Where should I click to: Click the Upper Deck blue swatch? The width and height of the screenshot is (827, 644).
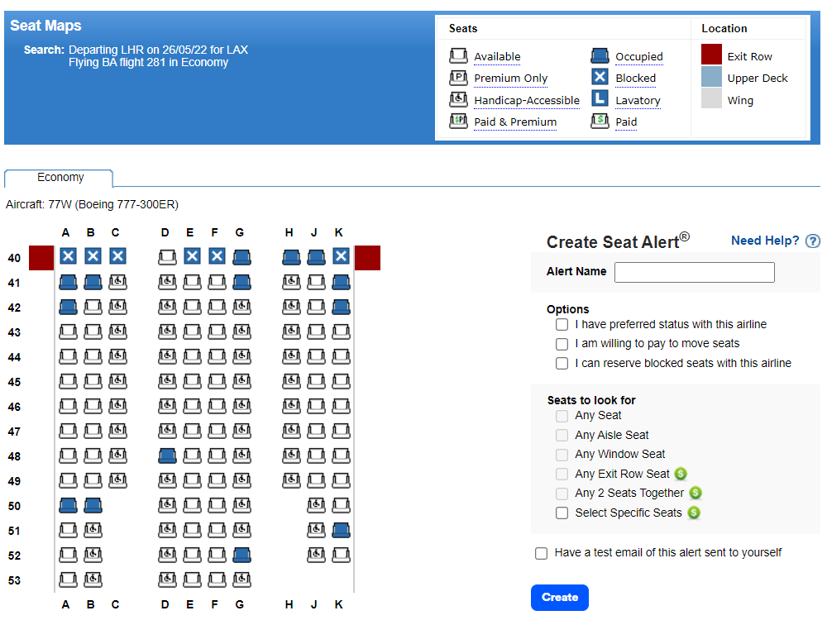(x=711, y=78)
